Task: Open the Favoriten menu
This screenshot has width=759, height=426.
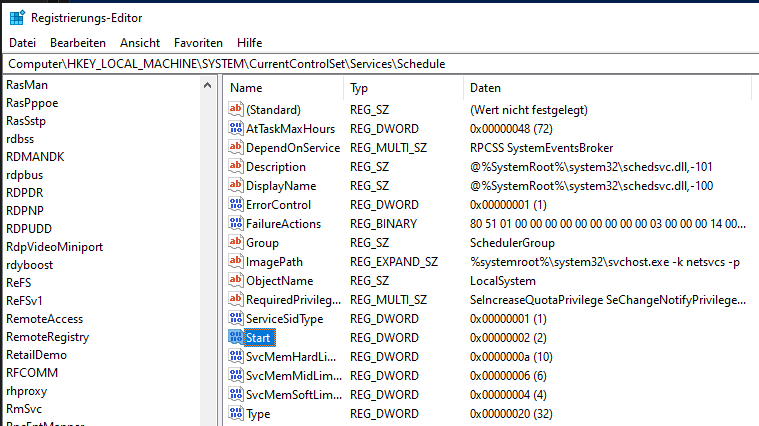Action: pyautogui.click(x=198, y=43)
